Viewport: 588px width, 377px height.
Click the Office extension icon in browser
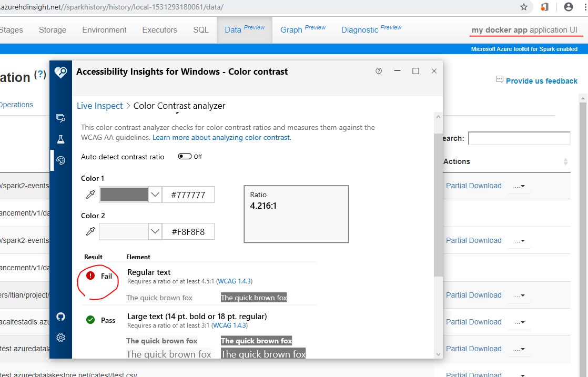[x=544, y=7]
